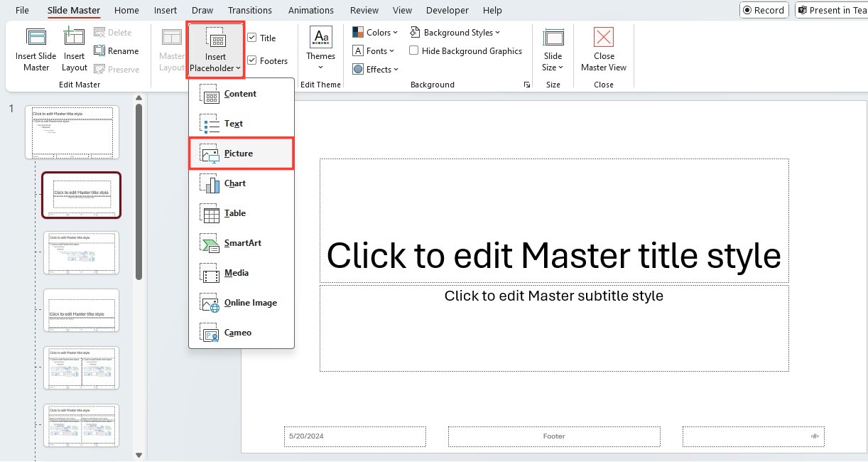Open the Themes dropdown
Screen dimensions: 868x462
point(321,48)
